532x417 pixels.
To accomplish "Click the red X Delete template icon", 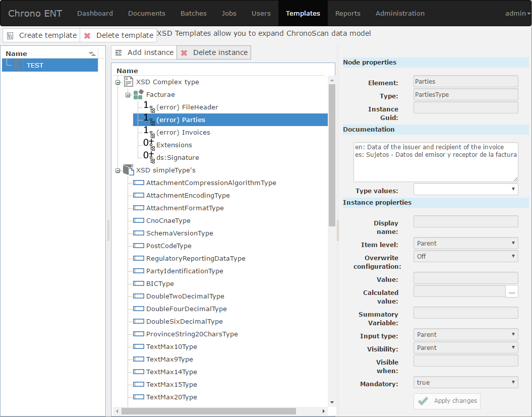I will pyautogui.click(x=88, y=36).
